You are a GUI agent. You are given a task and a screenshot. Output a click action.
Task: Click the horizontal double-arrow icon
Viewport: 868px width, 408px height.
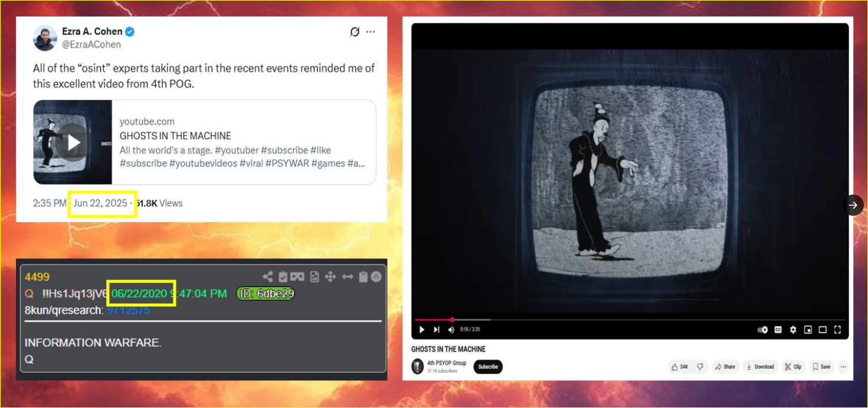click(x=348, y=277)
